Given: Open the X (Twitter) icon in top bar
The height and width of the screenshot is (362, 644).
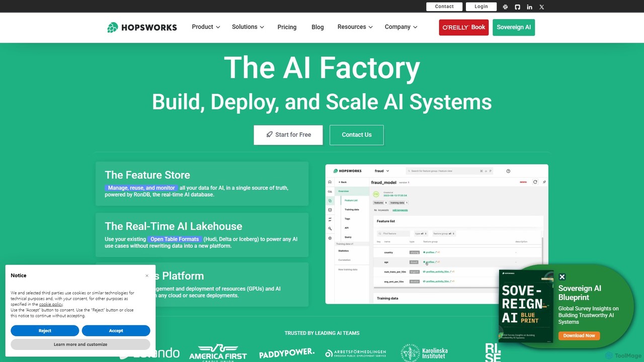Looking at the screenshot, I should click(x=542, y=7).
